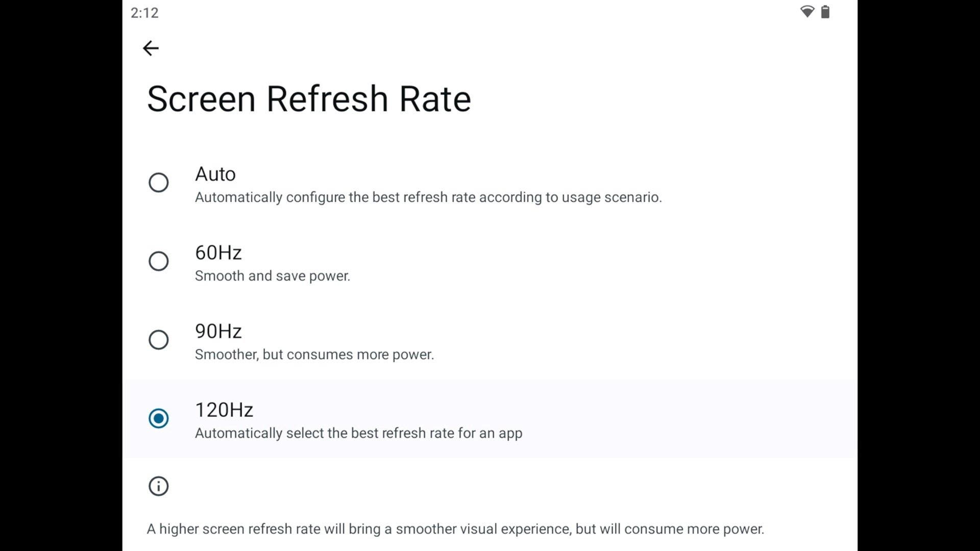
Task: Click "Automatically select the best refresh rate for an app"
Action: (358, 433)
